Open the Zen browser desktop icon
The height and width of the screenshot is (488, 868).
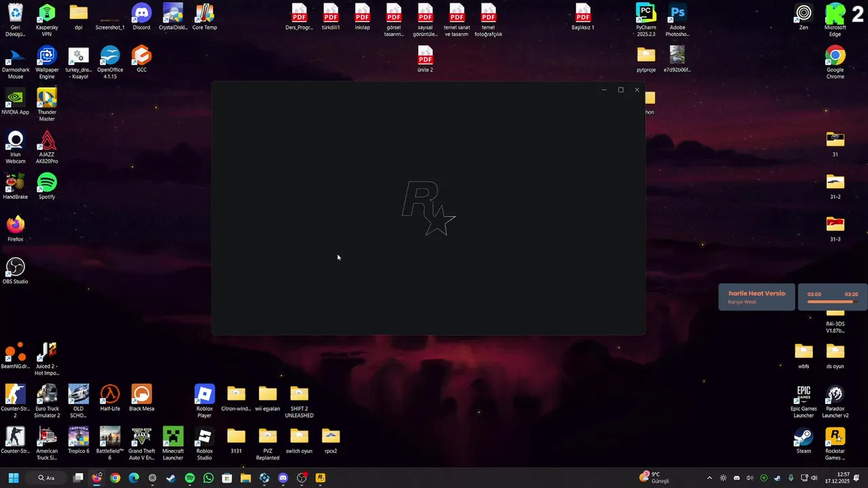point(804,16)
